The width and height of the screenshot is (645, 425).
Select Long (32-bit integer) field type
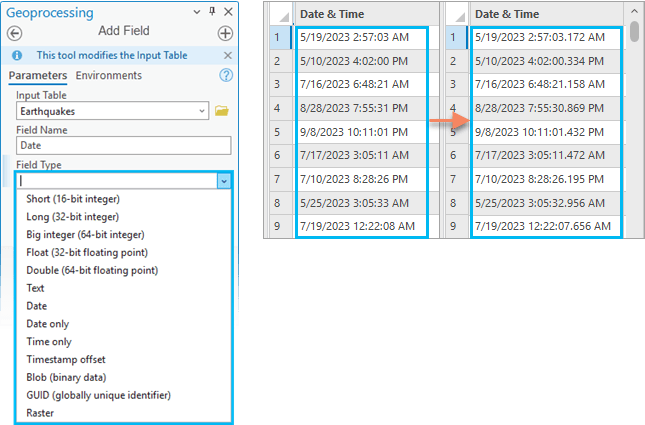coord(72,216)
